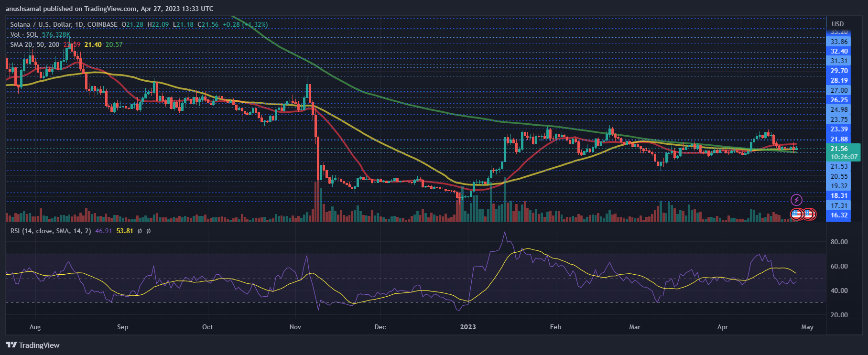
Task: Click the 27.00 price level label
Action: point(839,90)
